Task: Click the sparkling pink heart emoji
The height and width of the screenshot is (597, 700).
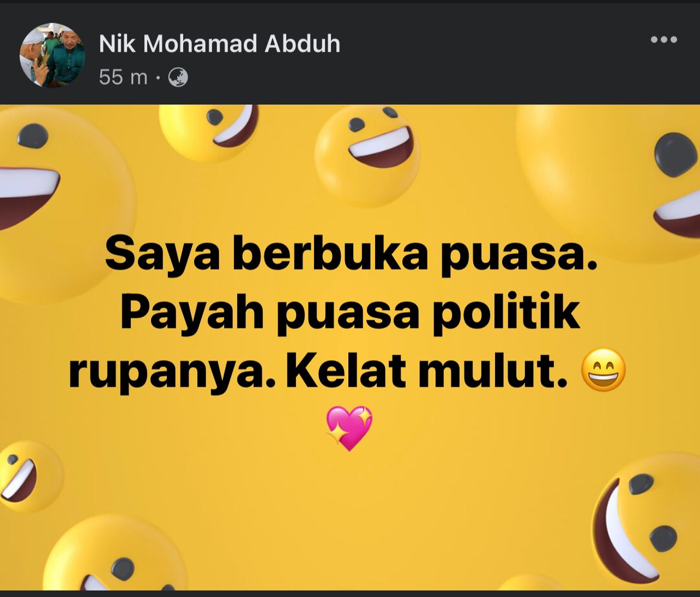Action: click(349, 428)
